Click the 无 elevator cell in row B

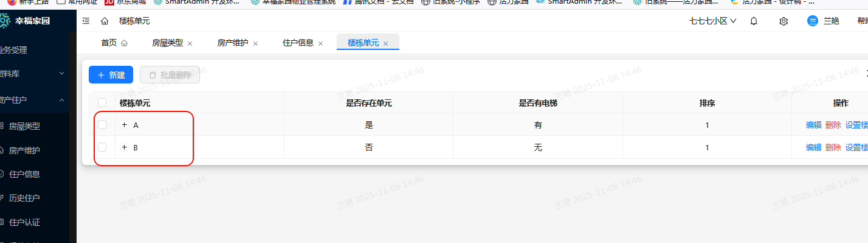pos(538,147)
